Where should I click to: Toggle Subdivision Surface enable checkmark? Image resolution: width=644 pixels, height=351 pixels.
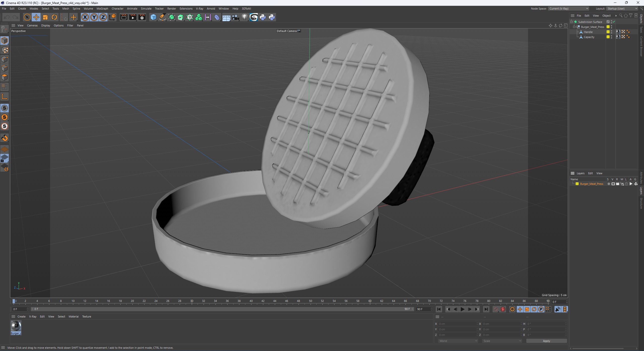pos(614,22)
